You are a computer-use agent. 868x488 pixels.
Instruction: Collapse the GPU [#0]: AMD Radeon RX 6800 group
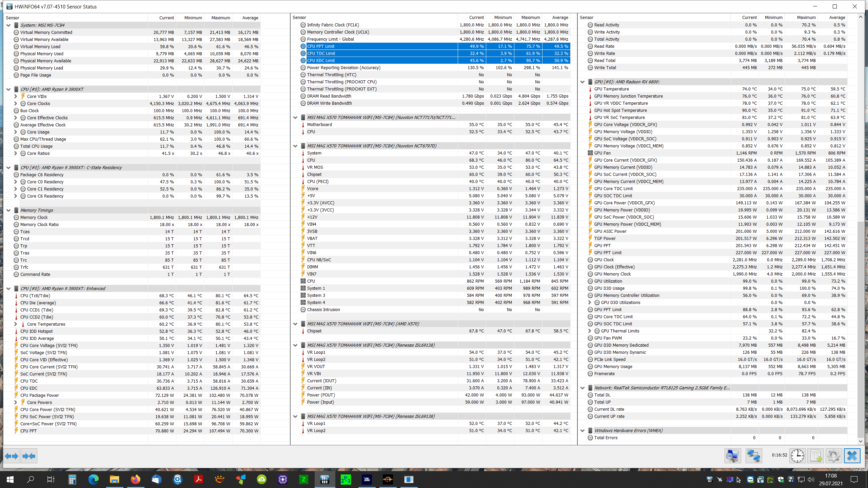(583, 82)
